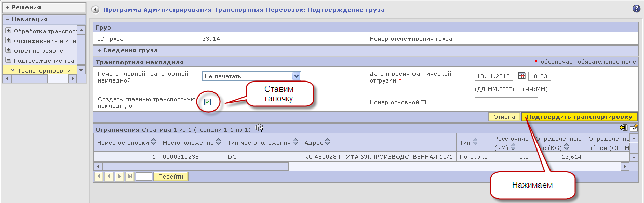Click the shipment date field 10.11.2010
644x203 pixels.
(494, 76)
